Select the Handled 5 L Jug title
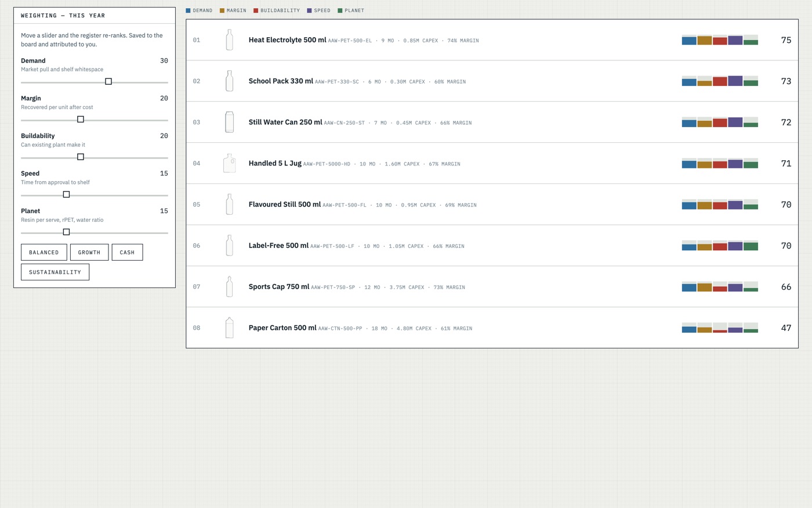Screen dimensions: 812x508 (275, 164)
